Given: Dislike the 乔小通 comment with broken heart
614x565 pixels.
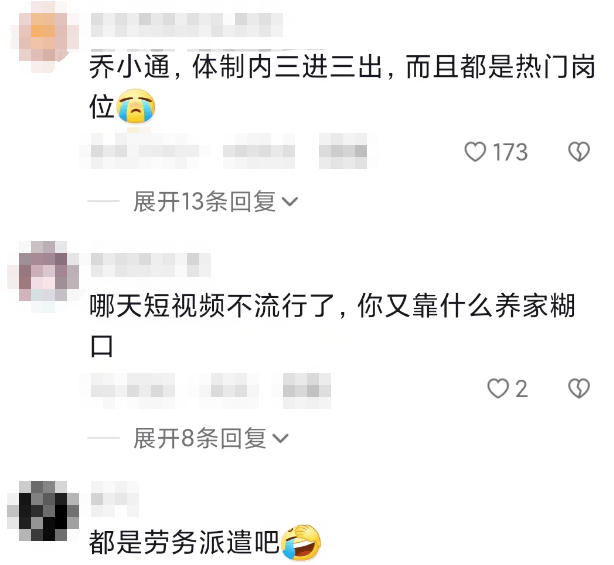Looking at the screenshot, I should point(579,152).
